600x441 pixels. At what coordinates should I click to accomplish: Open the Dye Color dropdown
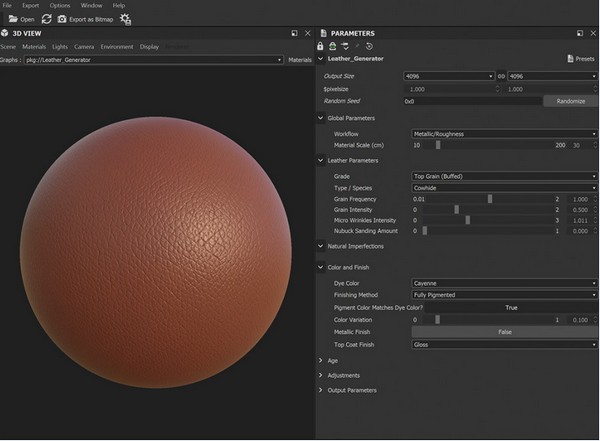click(x=504, y=283)
